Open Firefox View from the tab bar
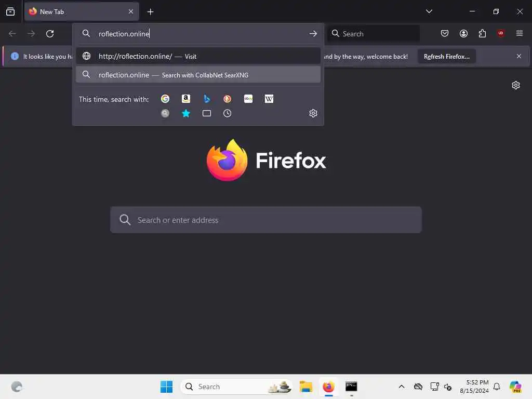Screen dimensions: 532x399 [x=10, y=11]
